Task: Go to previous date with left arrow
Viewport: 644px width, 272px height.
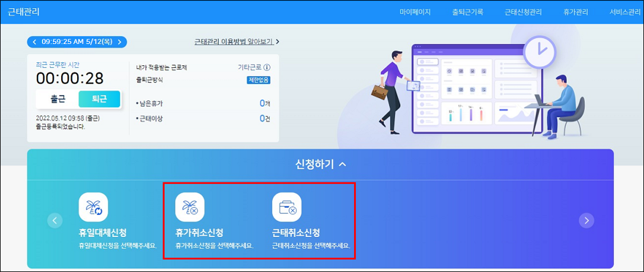Action: tap(34, 42)
